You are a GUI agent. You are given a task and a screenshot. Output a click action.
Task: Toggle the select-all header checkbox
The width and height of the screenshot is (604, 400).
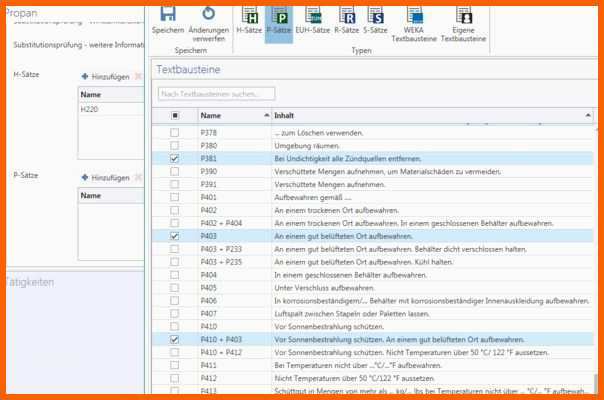tap(175, 116)
